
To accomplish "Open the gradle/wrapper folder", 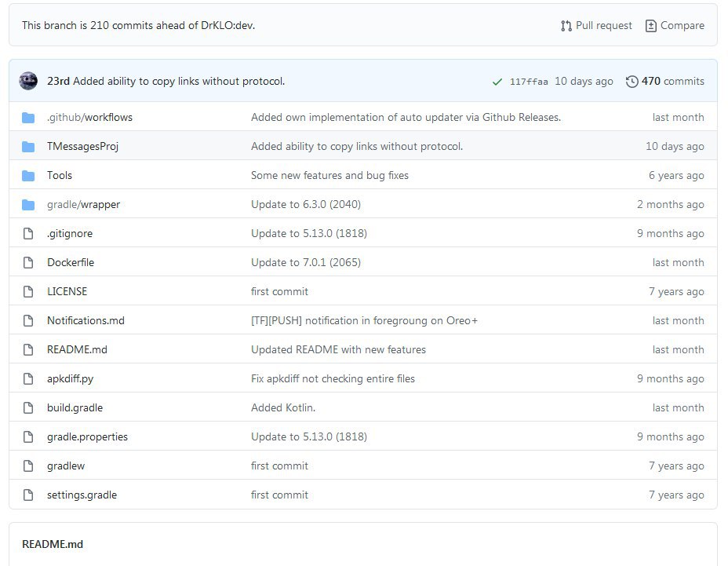I will point(83,205).
